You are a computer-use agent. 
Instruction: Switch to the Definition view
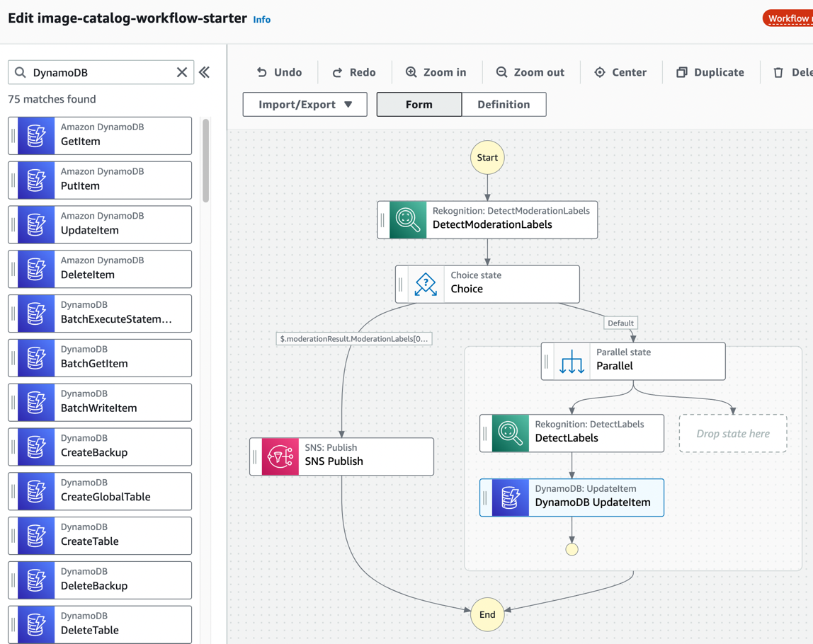(504, 105)
